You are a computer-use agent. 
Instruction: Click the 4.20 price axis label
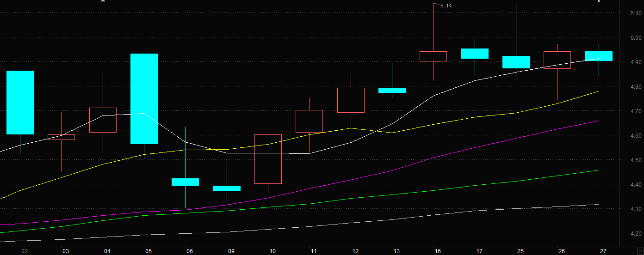[636, 234]
